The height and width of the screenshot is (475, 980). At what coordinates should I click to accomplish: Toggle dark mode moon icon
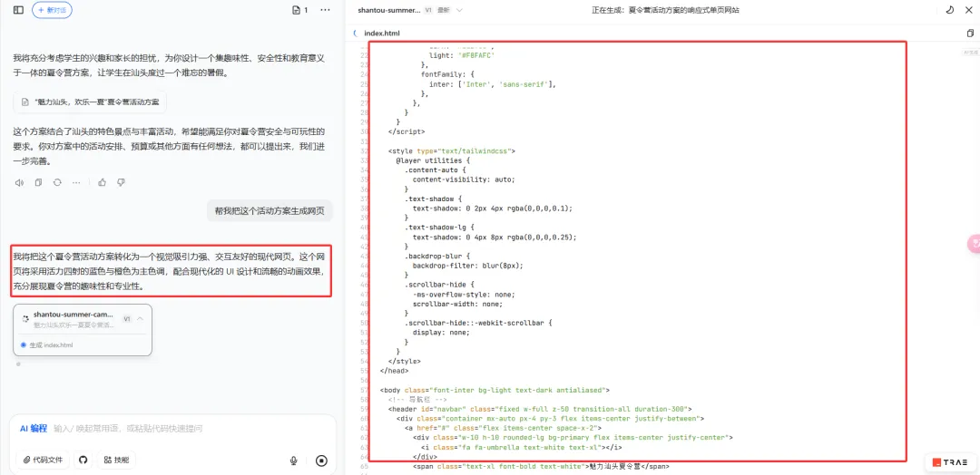coord(950,10)
